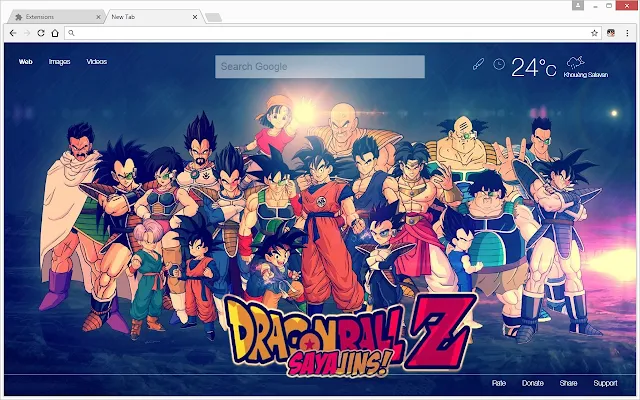Click the rain cloud weather icon

576,62
